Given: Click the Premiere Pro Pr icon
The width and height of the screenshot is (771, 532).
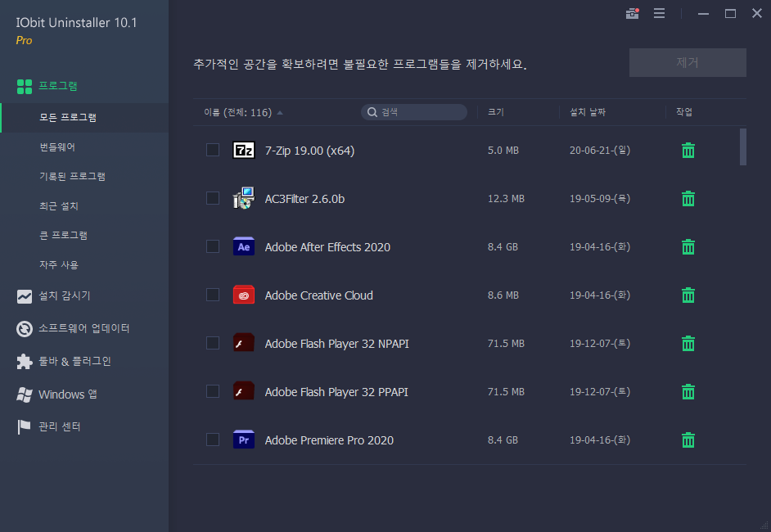Looking at the screenshot, I should [x=243, y=440].
